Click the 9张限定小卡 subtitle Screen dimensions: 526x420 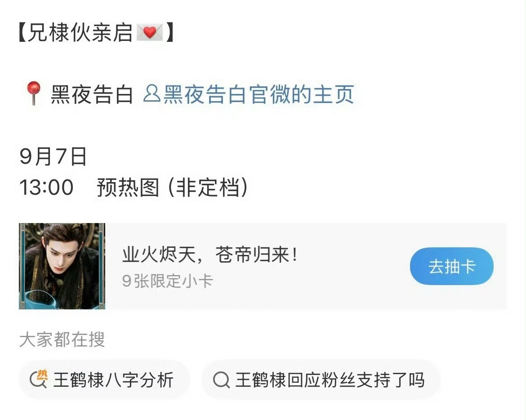tap(167, 281)
